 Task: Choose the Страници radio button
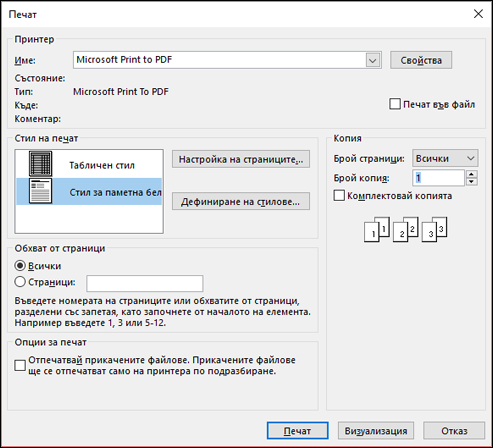(20, 282)
